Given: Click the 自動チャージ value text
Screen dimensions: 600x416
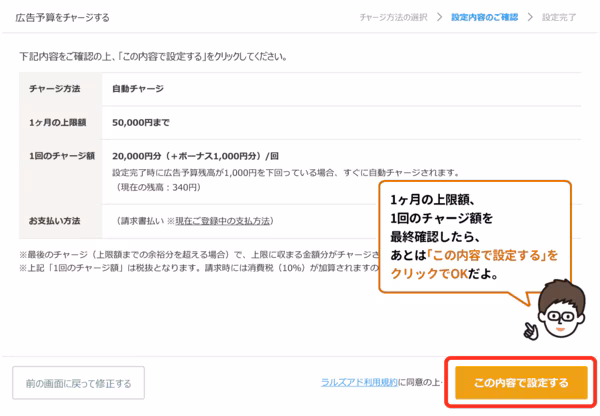Looking at the screenshot, I should (x=138, y=88).
